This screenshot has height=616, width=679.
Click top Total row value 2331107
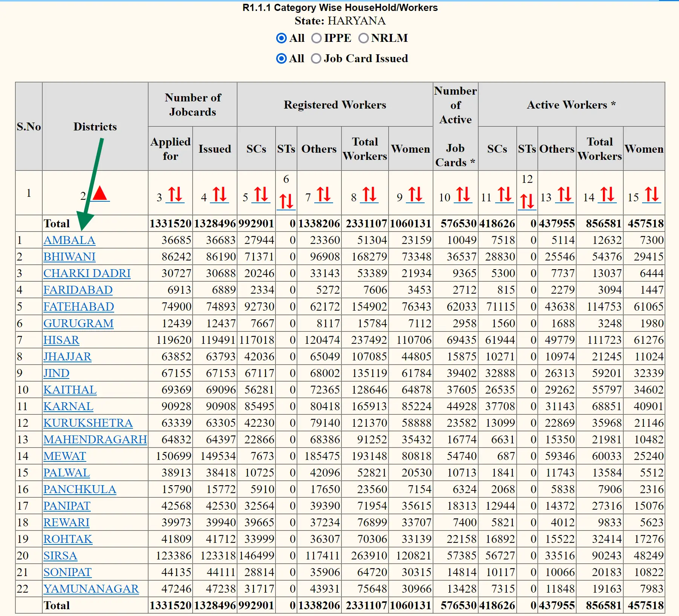(366, 224)
